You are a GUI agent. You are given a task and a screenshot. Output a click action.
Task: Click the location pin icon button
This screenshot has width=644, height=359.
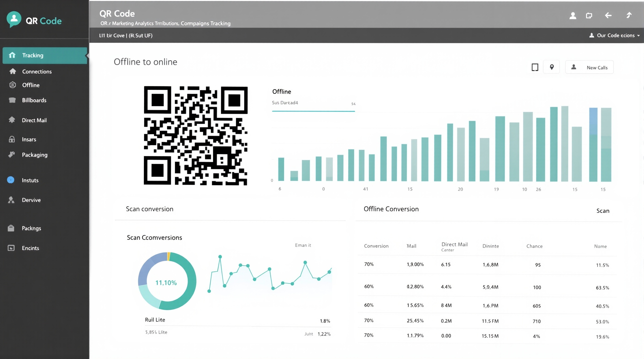click(552, 67)
